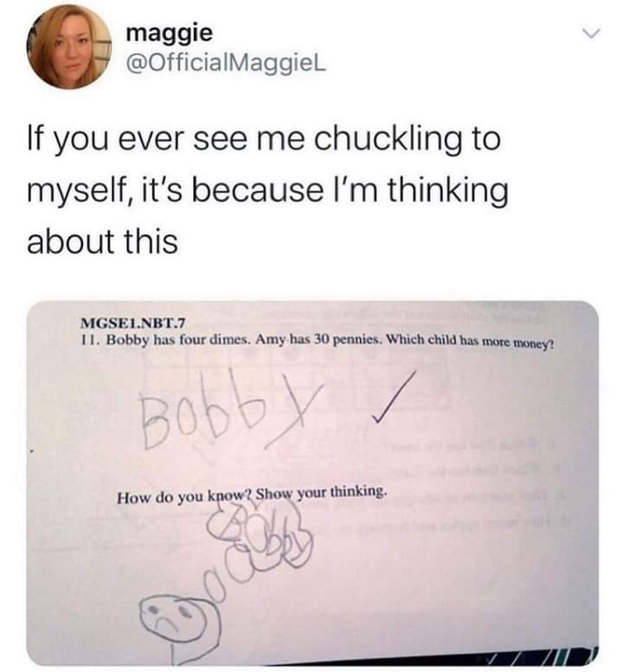Click the tweet line 'about this'
Viewport: 623px width, 672px height.
click(x=102, y=240)
